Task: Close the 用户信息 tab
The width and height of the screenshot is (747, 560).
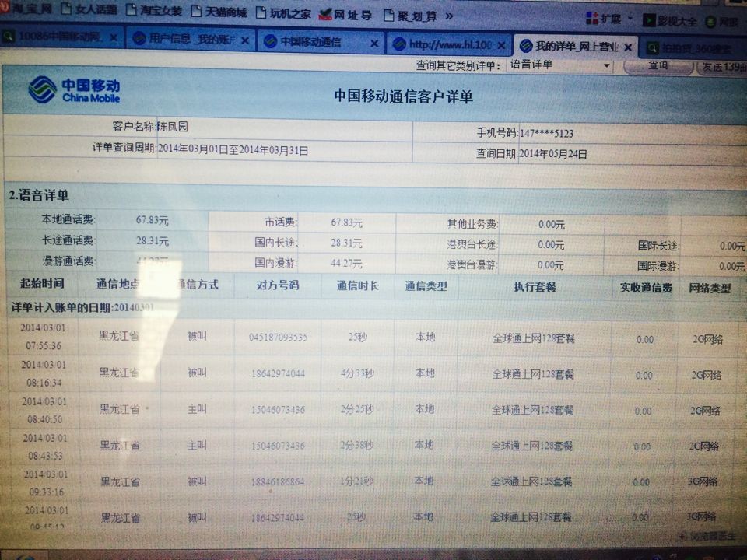Action: 245,41
